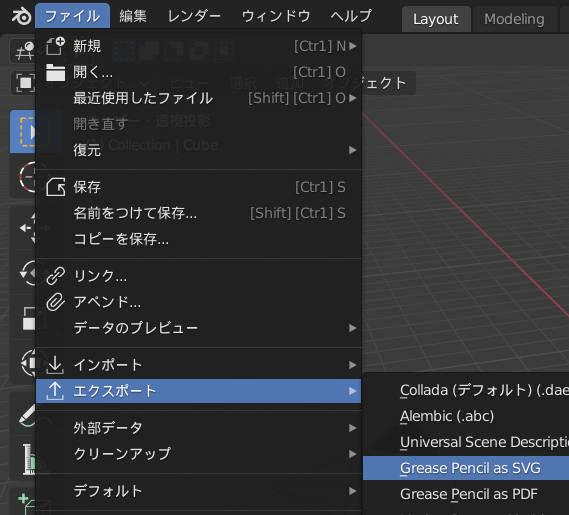569x515 pixels.
Task: Open the ウィンドウ menu
Action: 276,16
